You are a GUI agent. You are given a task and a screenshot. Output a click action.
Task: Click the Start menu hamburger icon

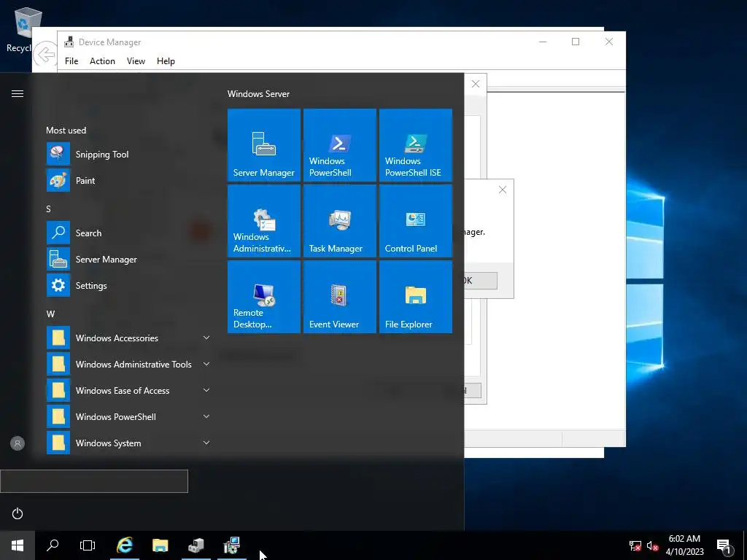[x=18, y=93]
